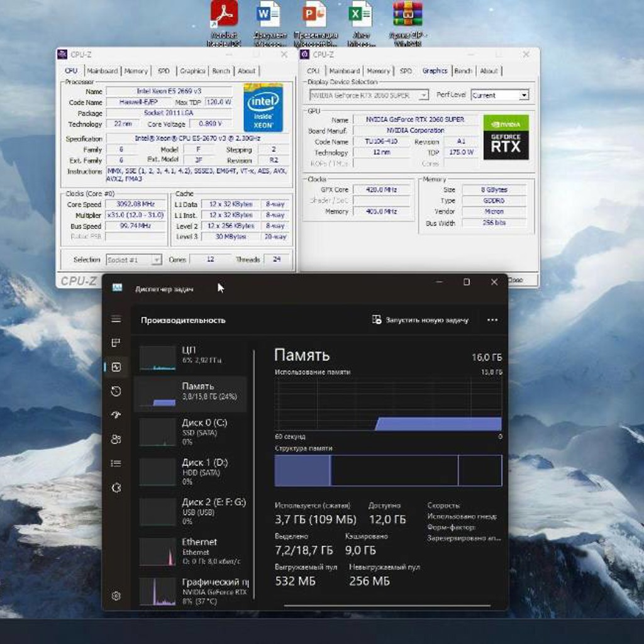Select Performance page icon in Task Manager sidebar
The width and height of the screenshot is (644, 644).
pyautogui.click(x=116, y=367)
